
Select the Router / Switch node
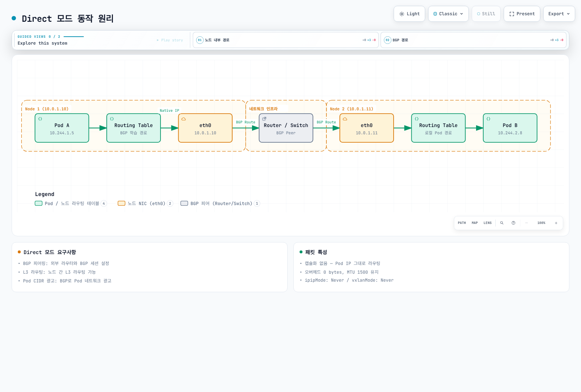pos(286,128)
